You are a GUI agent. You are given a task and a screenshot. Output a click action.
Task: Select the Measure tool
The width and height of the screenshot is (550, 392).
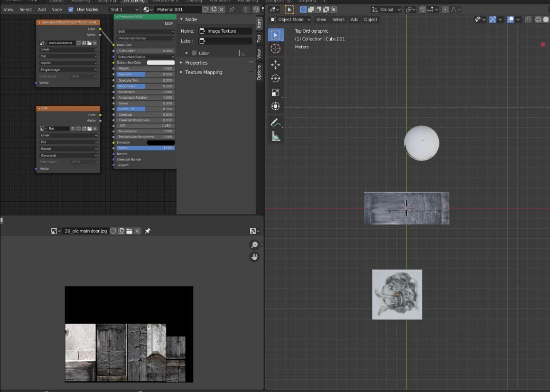coord(275,137)
